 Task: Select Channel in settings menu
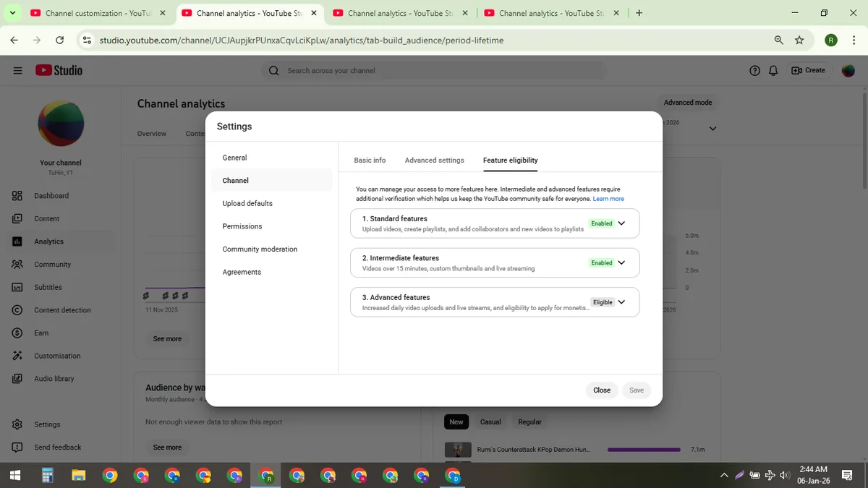[272, 181]
